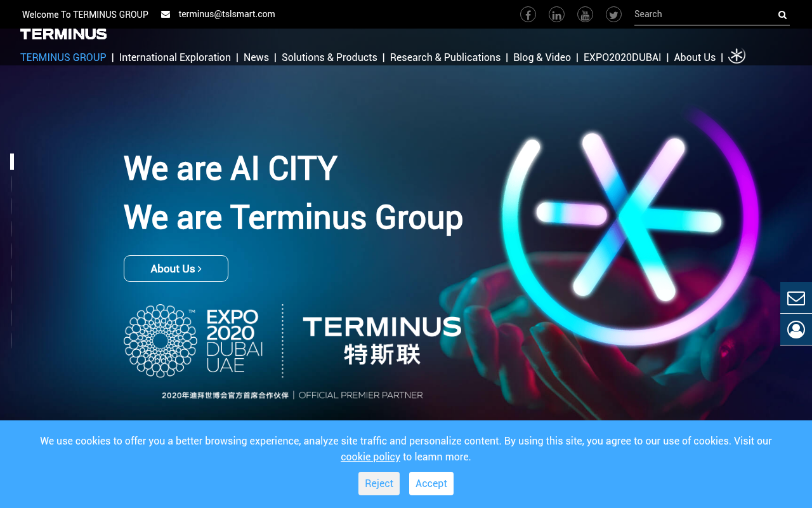Reject the use of cookies
Viewport: 812px width, 508px height.
[379, 483]
